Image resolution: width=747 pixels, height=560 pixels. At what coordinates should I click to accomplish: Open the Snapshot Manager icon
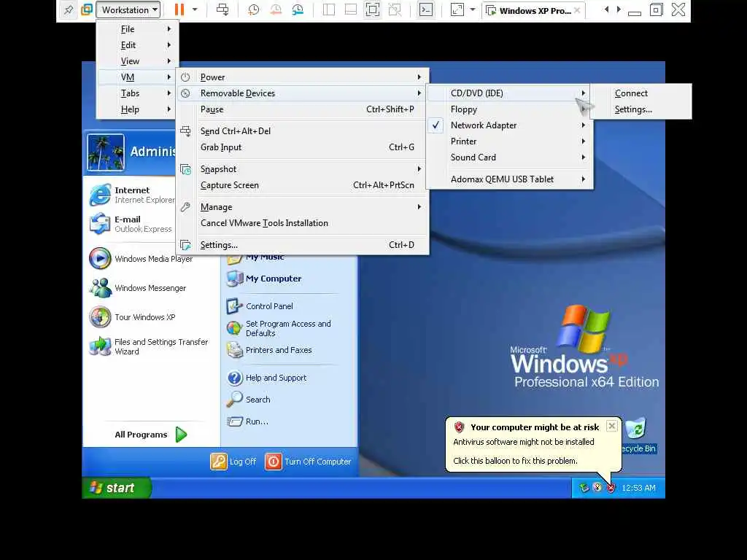[298, 9]
